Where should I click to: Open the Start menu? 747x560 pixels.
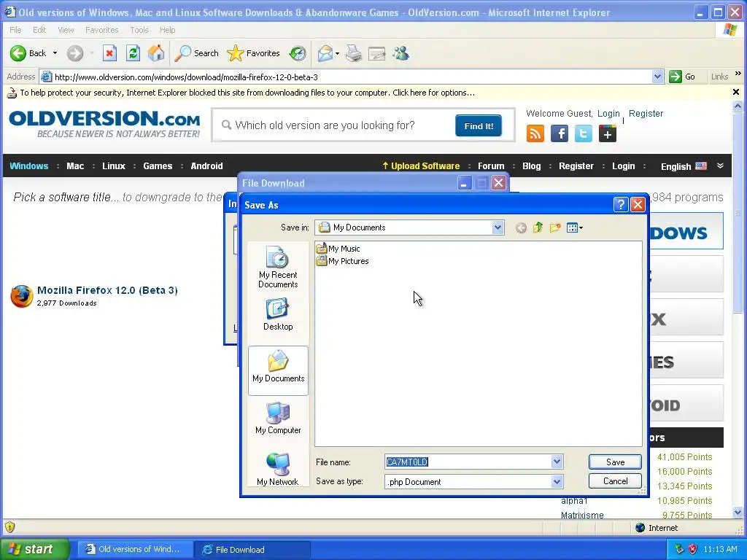click(x=34, y=549)
